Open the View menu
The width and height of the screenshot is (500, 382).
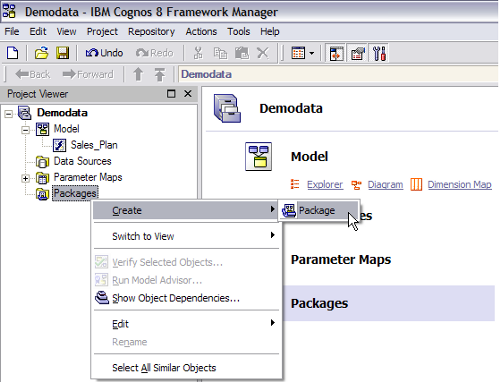[66, 32]
